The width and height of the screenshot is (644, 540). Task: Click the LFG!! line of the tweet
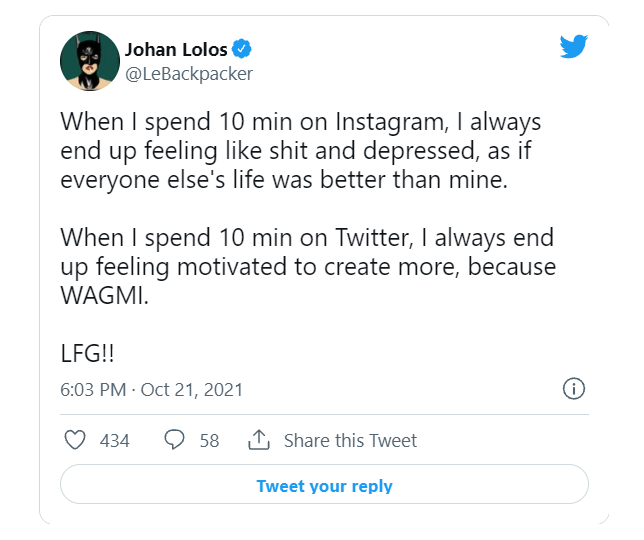[x=87, y=353]
